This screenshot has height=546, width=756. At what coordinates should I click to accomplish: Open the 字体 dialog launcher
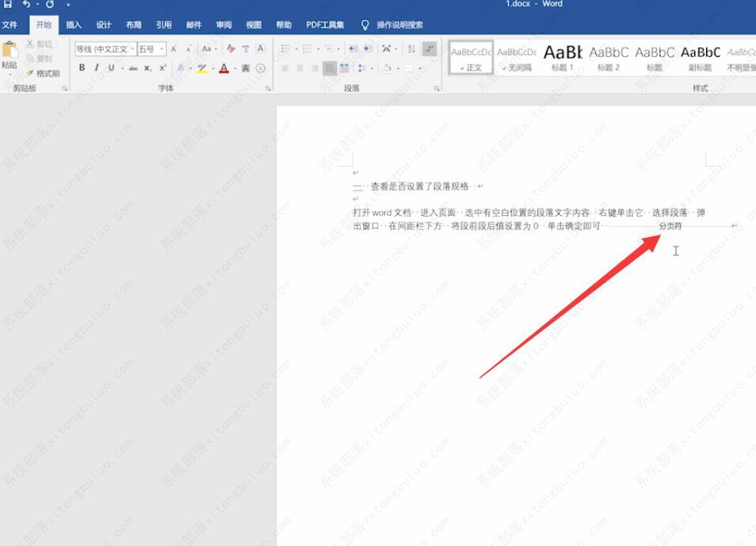268,88
